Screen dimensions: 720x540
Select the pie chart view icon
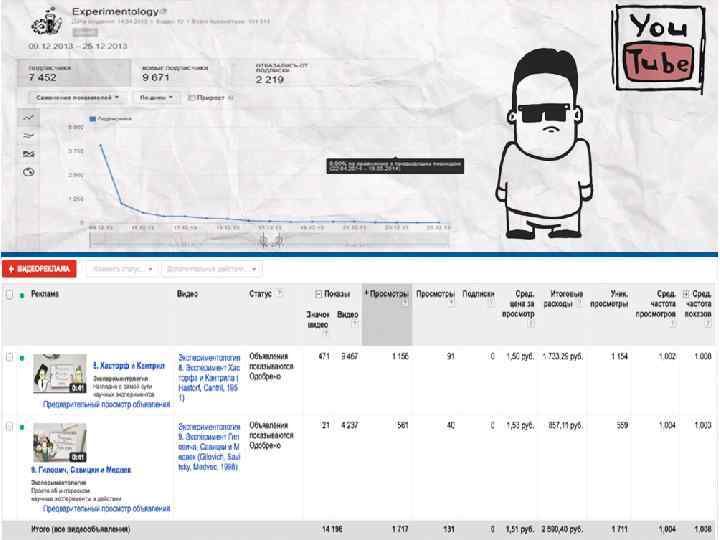[28, 172]
